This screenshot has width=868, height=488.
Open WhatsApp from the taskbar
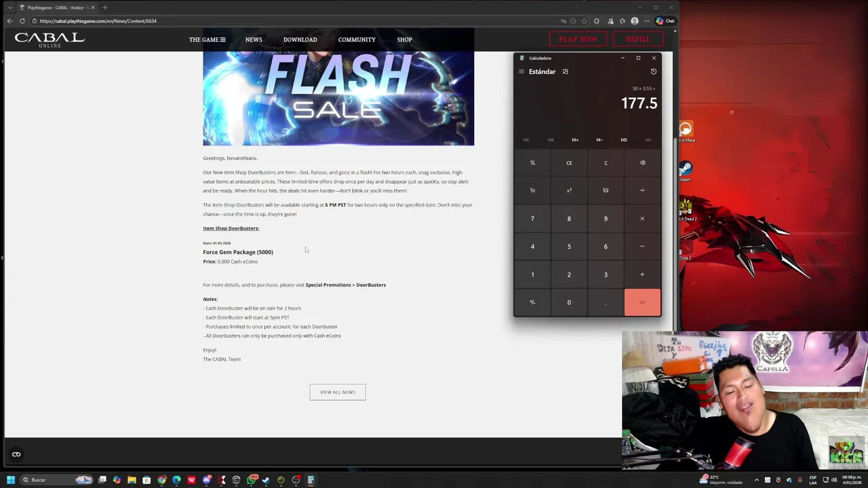(x=251, y=480)
